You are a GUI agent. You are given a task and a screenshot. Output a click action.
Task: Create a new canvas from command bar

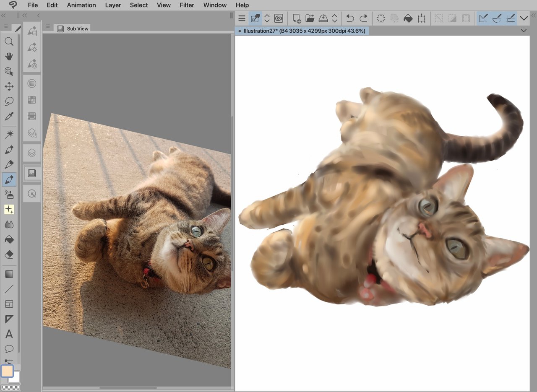point(297,18)
